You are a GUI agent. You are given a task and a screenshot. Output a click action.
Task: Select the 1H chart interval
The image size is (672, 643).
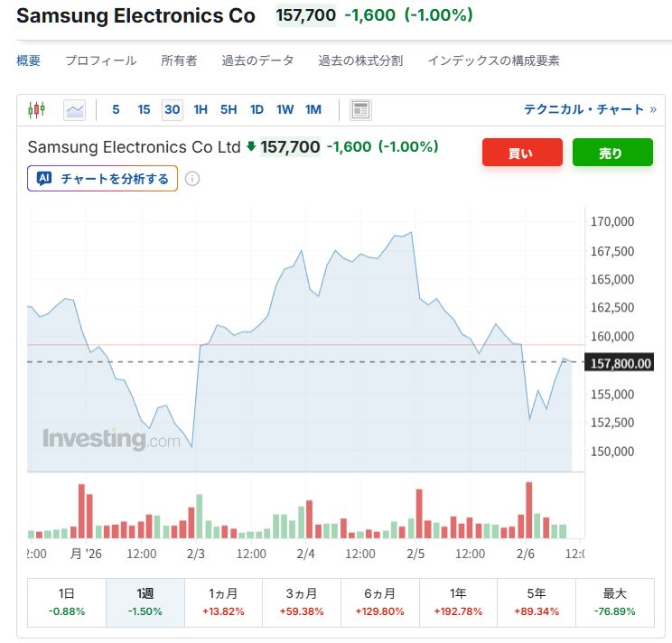click(201, 110)
